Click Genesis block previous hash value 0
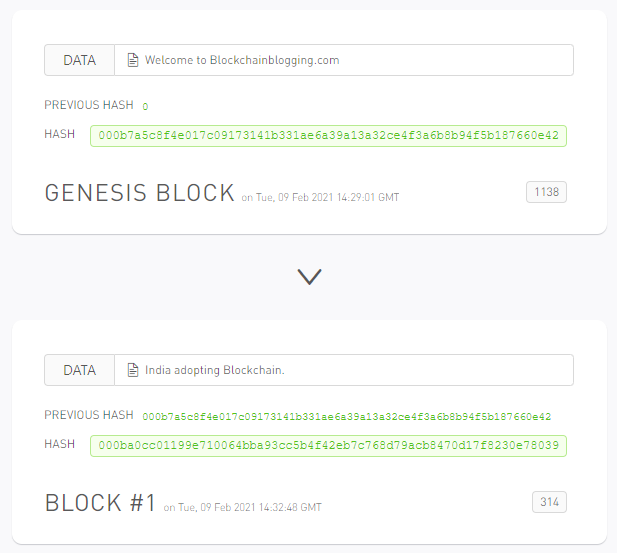The width and height of the screenshot is (617, 553). 145,106
